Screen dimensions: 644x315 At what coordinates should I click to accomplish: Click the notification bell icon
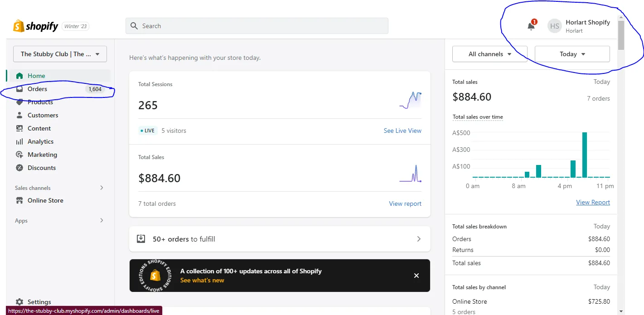[x=531, y=26]
